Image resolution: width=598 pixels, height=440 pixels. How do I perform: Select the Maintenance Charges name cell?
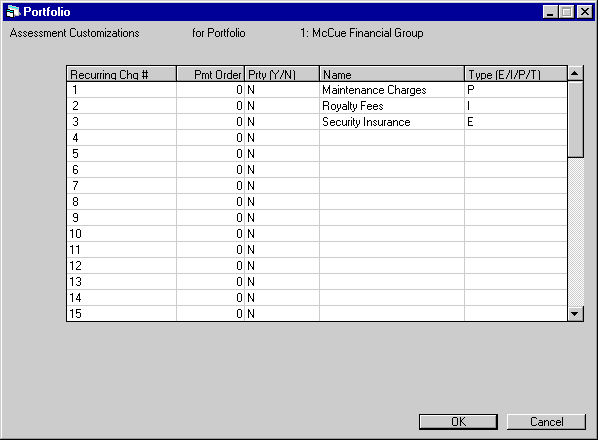(x=392, y=90)
